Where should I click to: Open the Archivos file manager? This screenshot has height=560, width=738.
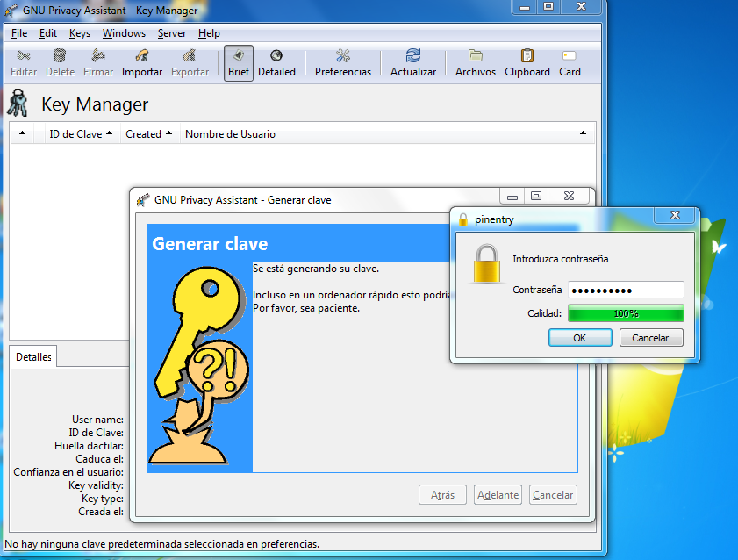476,63
